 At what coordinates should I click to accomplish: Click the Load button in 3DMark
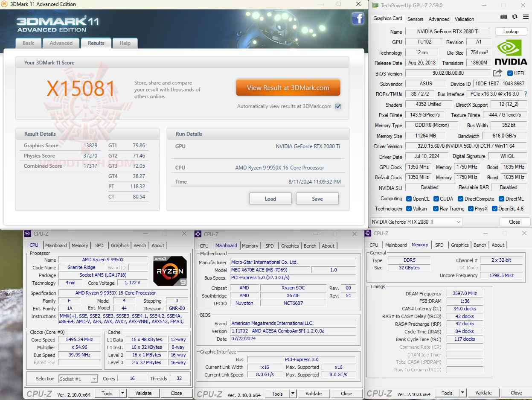[x=270, y=199]
